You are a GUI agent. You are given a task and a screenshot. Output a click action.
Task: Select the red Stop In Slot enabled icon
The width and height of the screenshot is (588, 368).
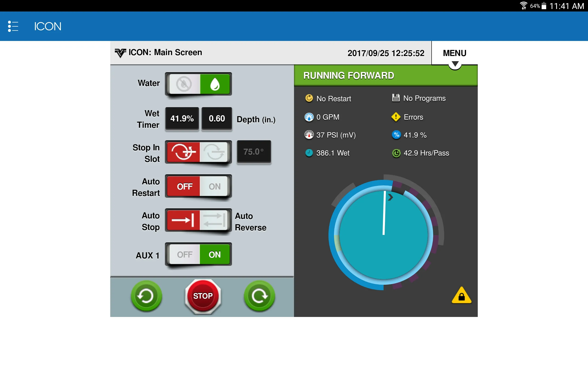[184, 152]
